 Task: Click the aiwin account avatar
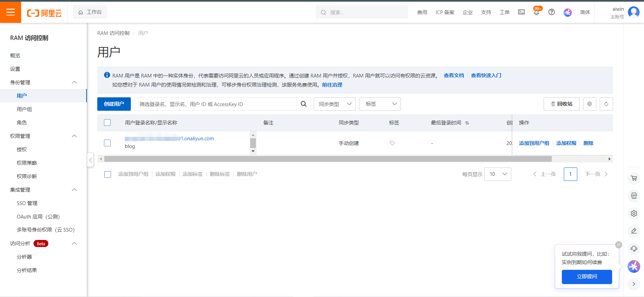634,12
